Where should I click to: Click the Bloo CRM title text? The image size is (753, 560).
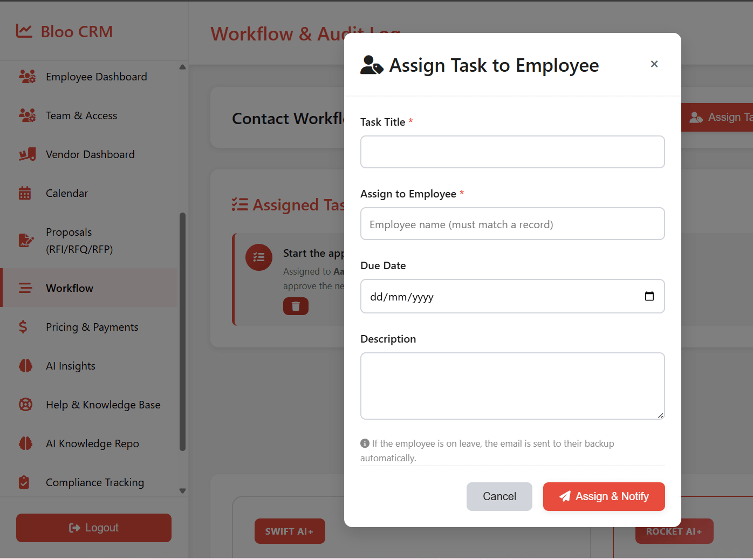(x=77, y=31)
